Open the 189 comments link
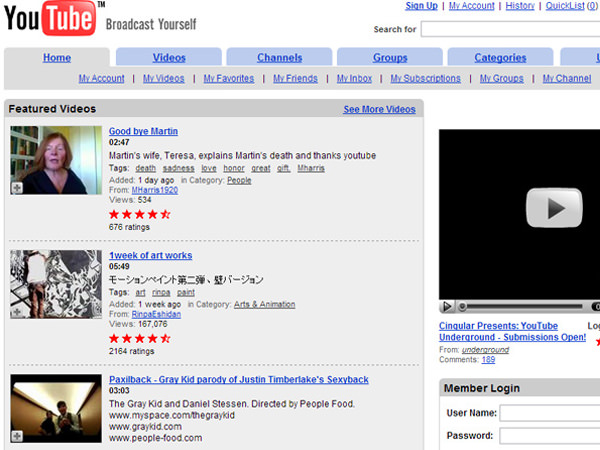This screenshot has height=450, width=600. coord(488,360)
